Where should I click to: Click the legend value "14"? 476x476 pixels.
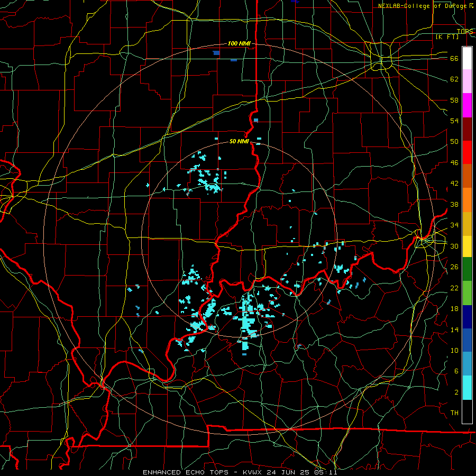(x=454, y=329)
